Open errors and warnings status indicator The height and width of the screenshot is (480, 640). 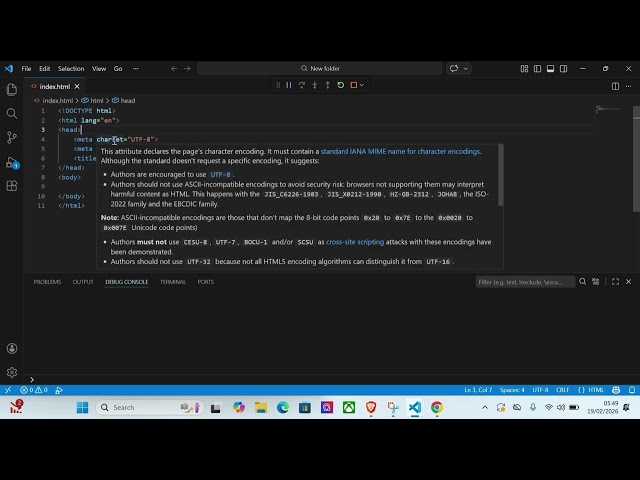pyautogui.click(x=34, y=390)
